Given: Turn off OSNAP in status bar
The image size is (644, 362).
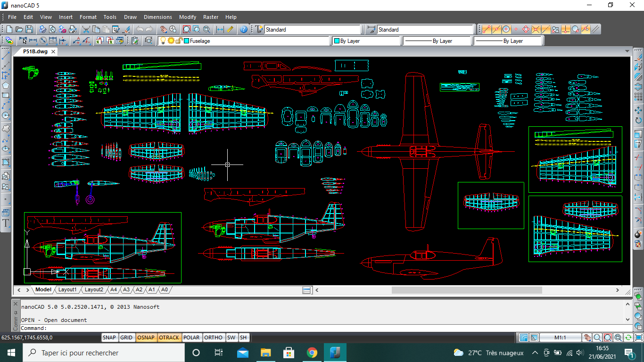Looking at the screenshot, I should click(x=145, y=337).
